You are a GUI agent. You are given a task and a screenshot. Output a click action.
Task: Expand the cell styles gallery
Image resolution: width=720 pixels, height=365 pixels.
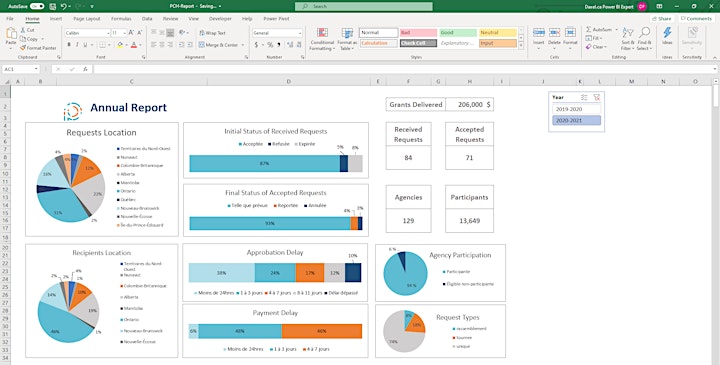pos(521,46)
